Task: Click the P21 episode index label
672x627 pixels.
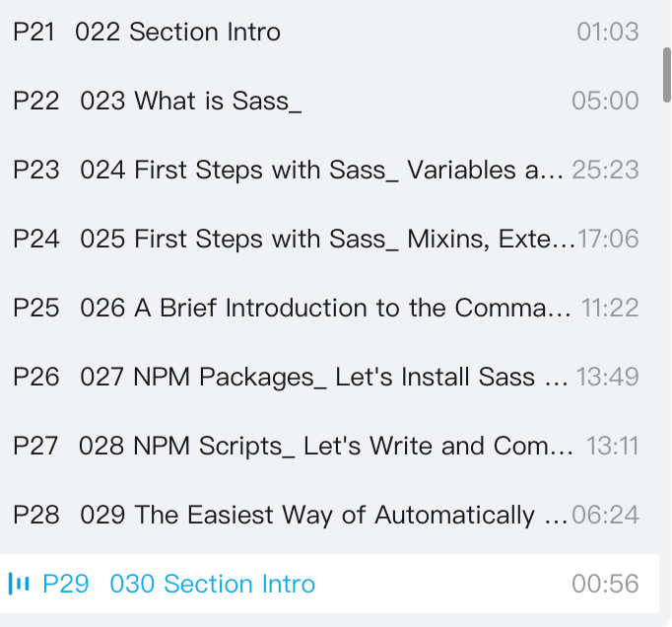Action: 34,32
